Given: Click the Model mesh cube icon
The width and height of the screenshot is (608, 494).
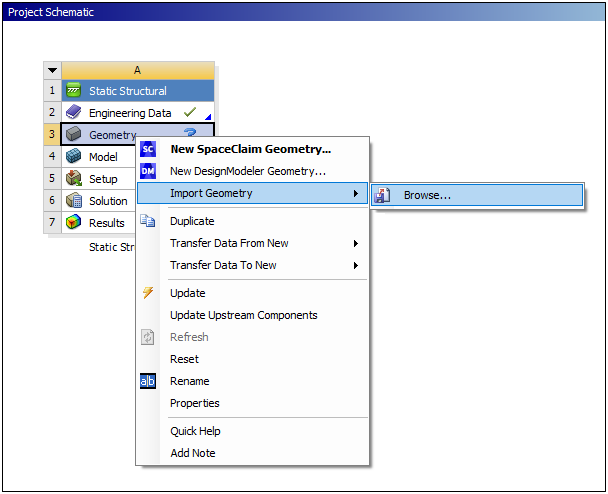Looking at the screenshot, I should click(x=73, y=156).
